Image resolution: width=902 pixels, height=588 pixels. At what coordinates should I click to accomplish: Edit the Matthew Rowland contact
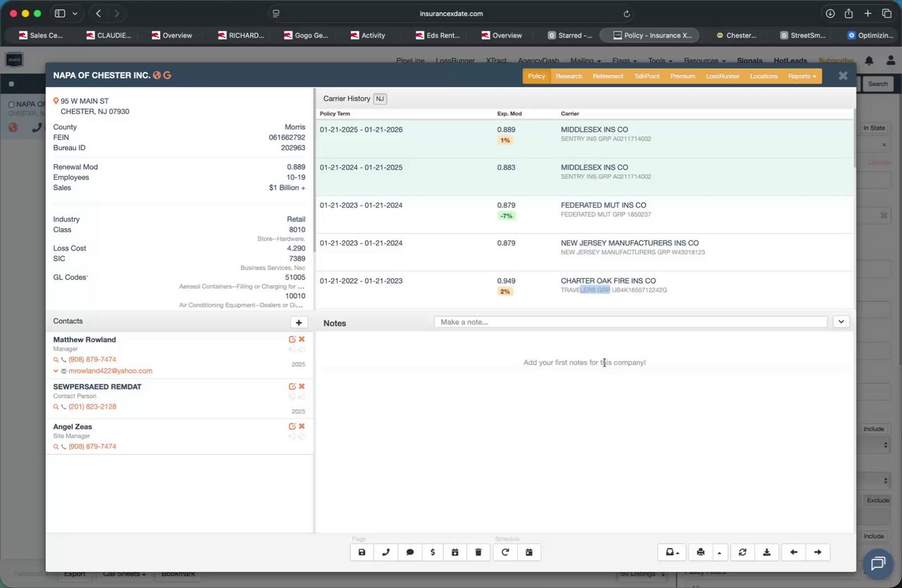click(x=292, y=339)
